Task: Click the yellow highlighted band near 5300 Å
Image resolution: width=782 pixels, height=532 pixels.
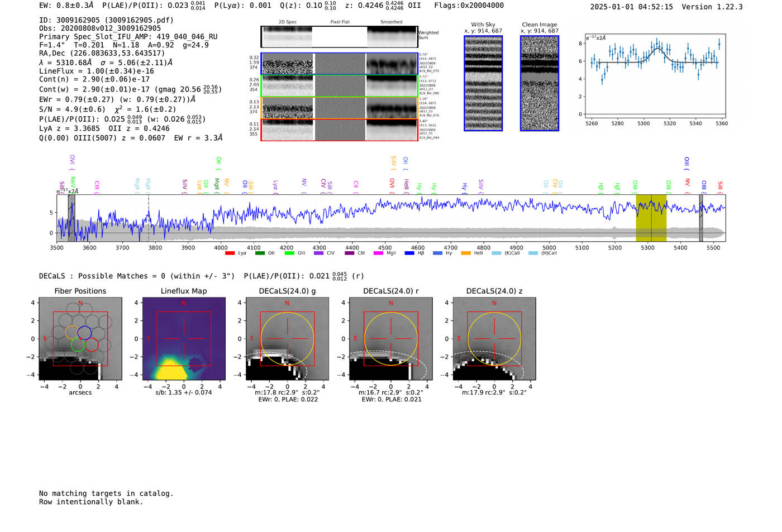Action: pos(651,218)
